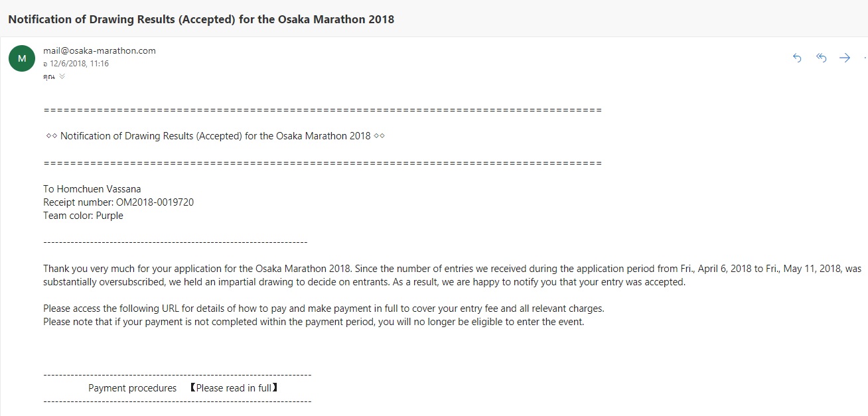Click the sentence "Please access the following URL"

tap(323, 309)
